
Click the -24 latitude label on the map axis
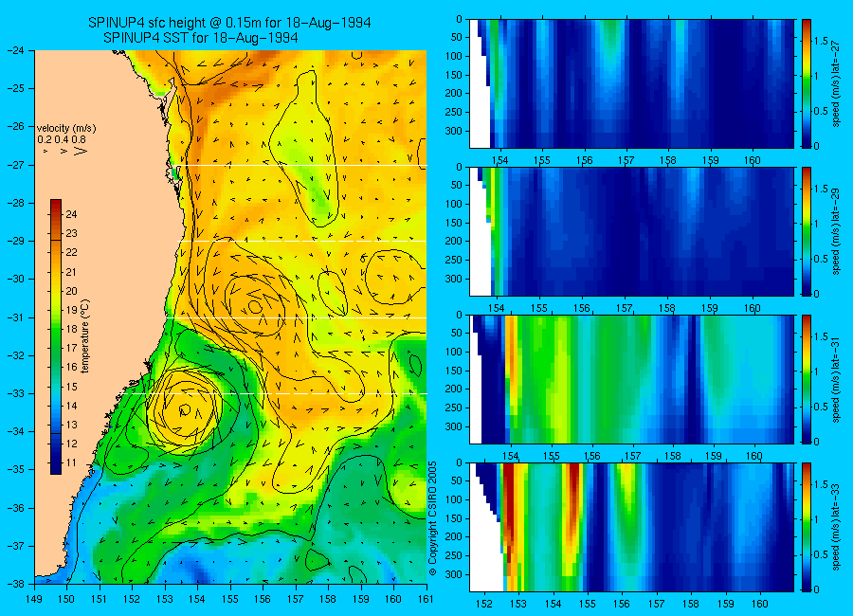click(16, 50)
